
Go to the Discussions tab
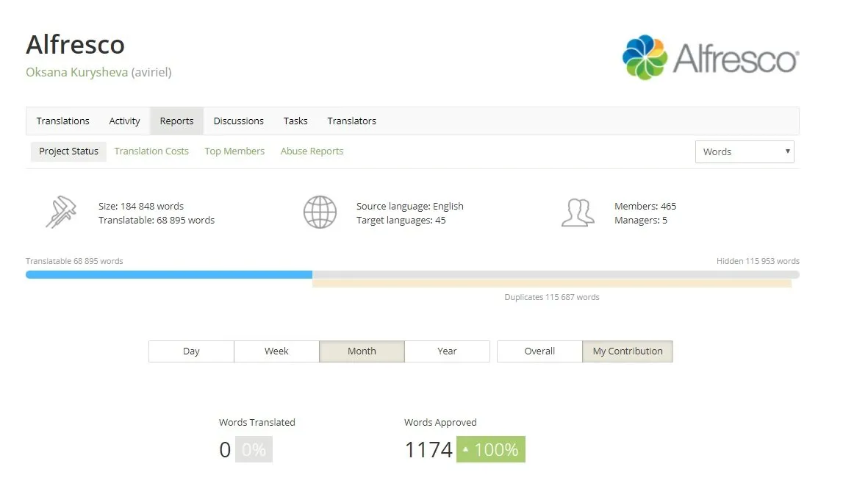239,121
